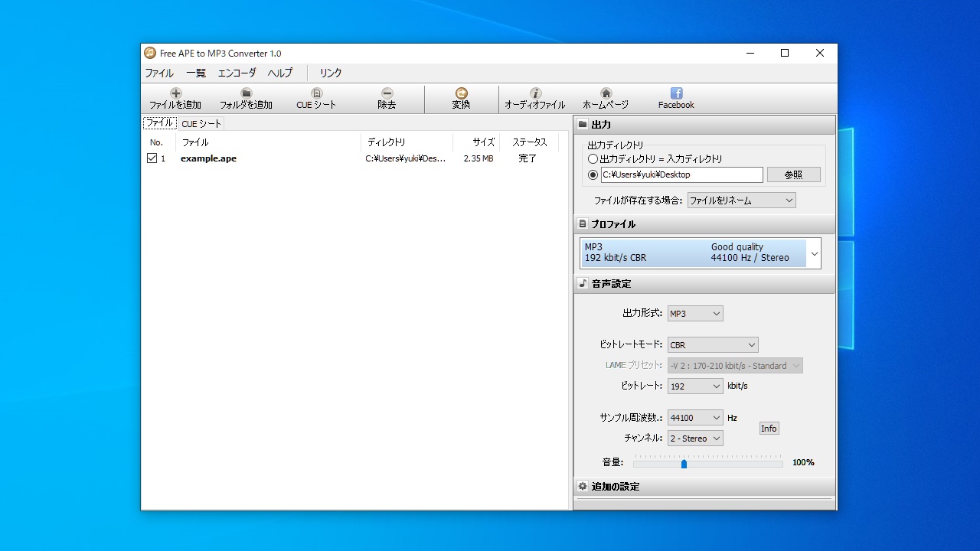Sort by the ファイル column header

pyautogui.click(x=268, y=142)
